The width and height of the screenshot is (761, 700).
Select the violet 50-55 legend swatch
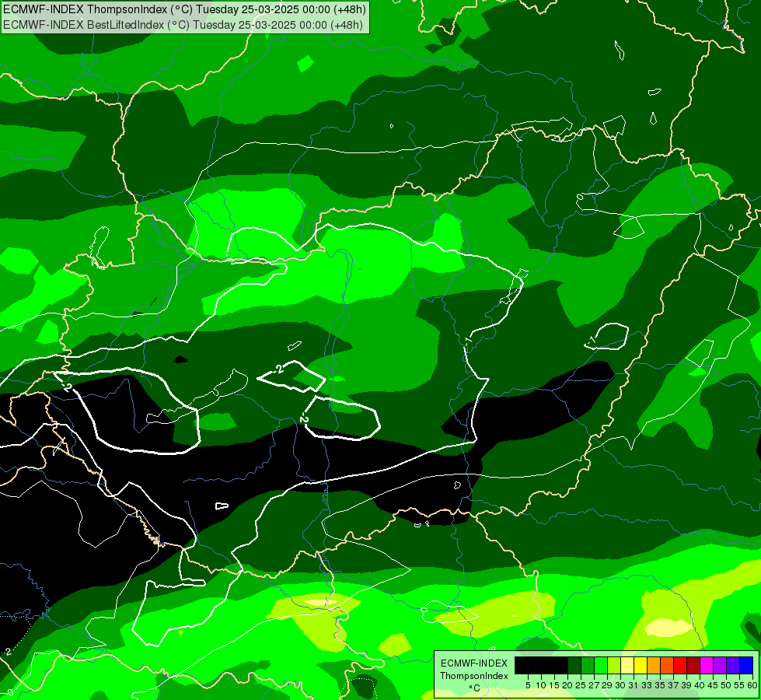coord(733,665)
